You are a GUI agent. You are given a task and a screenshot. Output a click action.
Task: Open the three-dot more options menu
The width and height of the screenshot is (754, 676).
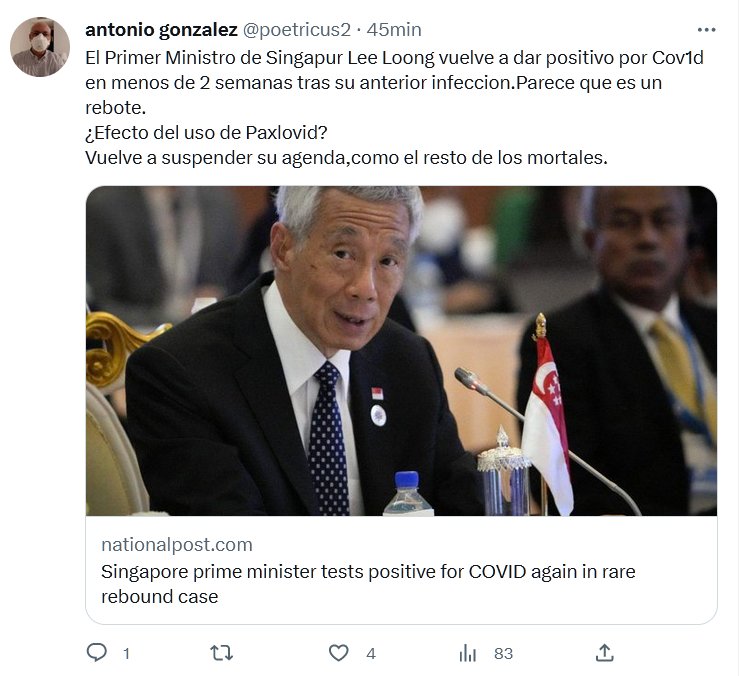pyautogui.click(x=706, y=30)
